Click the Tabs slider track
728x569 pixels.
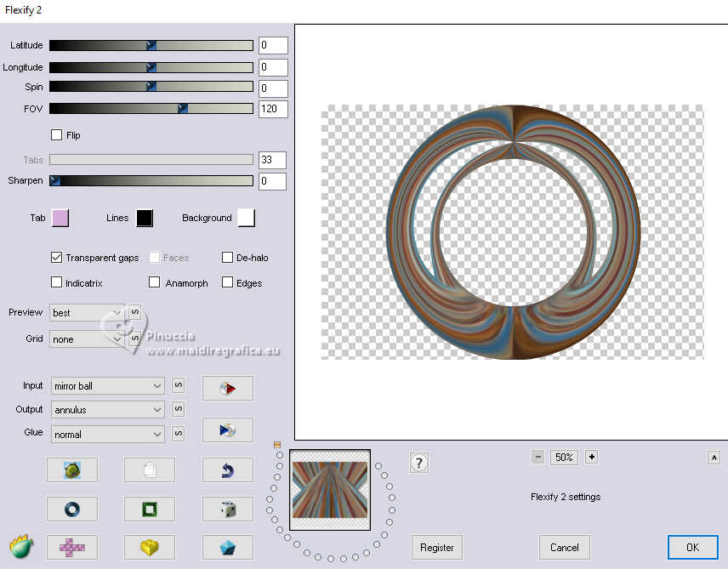[151, 159]
